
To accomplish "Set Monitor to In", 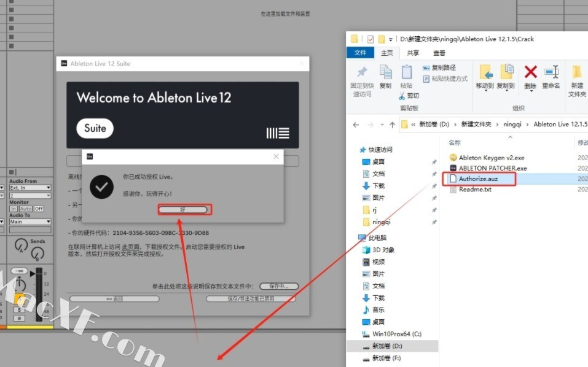I will [14, 209].
